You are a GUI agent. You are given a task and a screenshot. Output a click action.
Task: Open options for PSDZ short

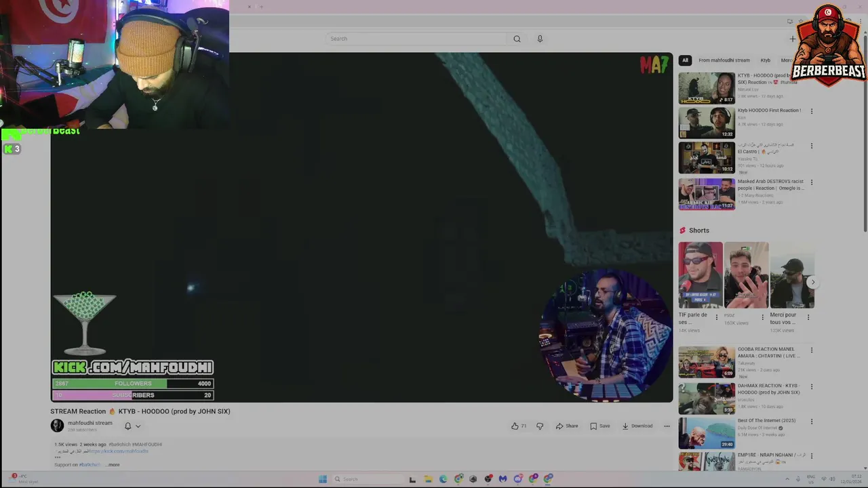(x=762, y=317)
